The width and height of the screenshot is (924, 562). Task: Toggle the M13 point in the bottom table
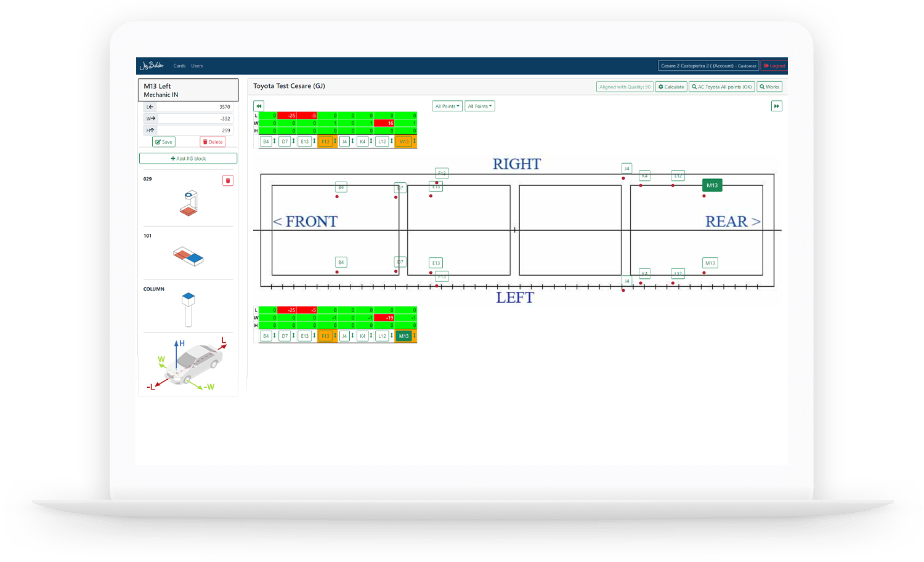point(403,336)
